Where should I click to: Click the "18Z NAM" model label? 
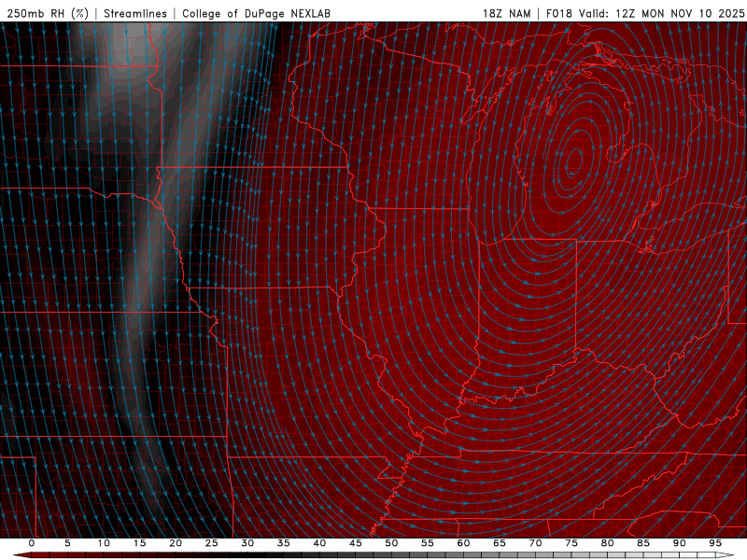click(x=506, y=13)
